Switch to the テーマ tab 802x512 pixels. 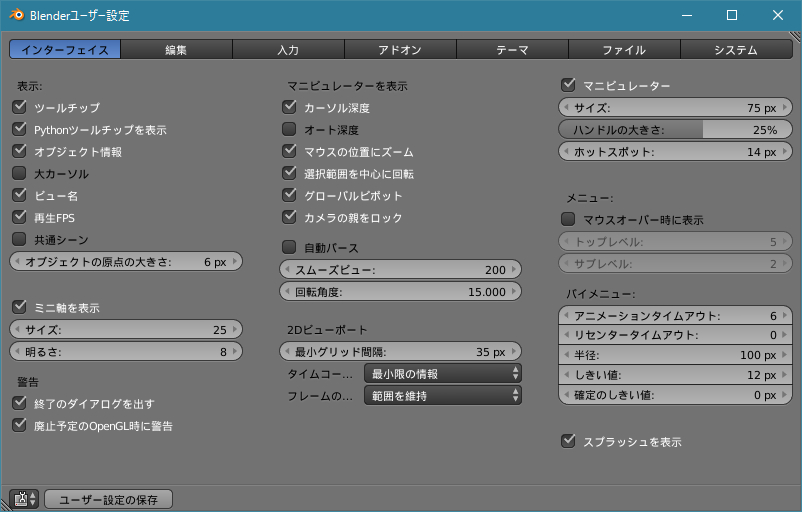click(512, 49)
